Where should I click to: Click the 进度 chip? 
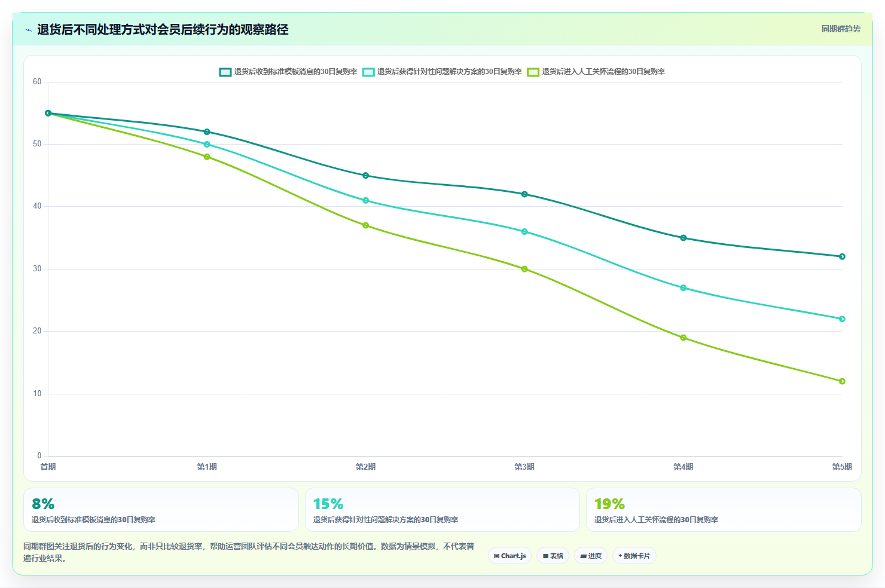click(591, 556)
